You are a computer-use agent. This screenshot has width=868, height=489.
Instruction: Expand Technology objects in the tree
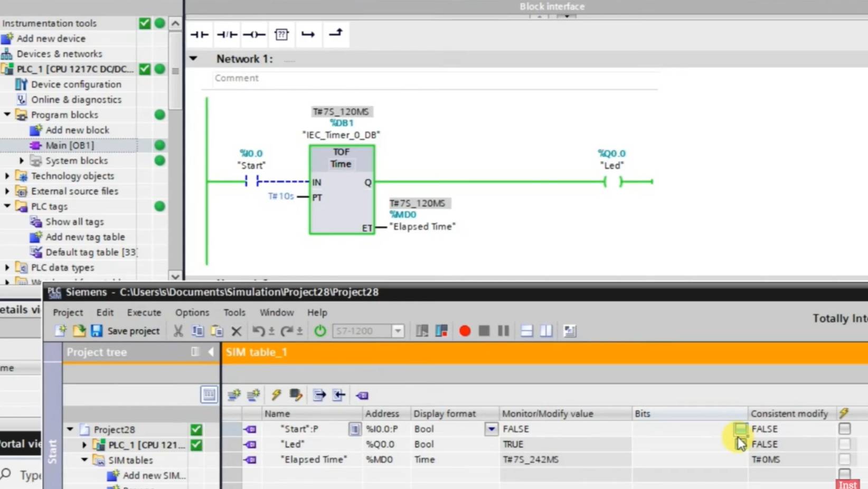coord(7,176)
